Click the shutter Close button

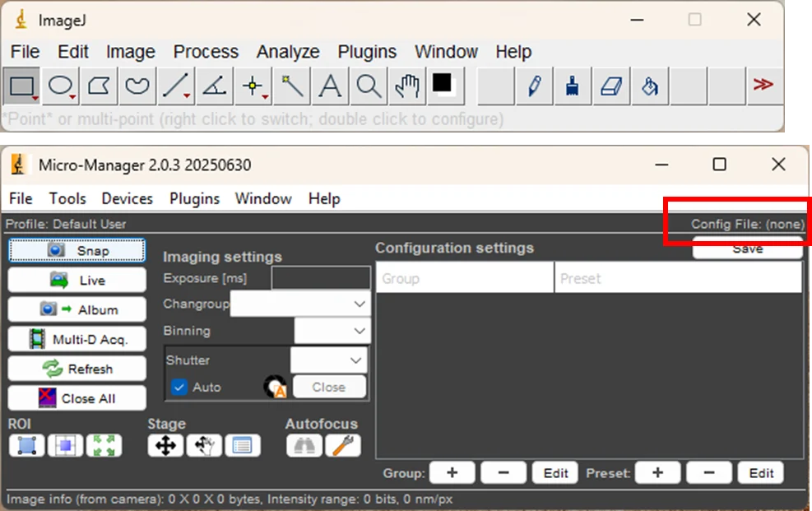coord(329,387)
